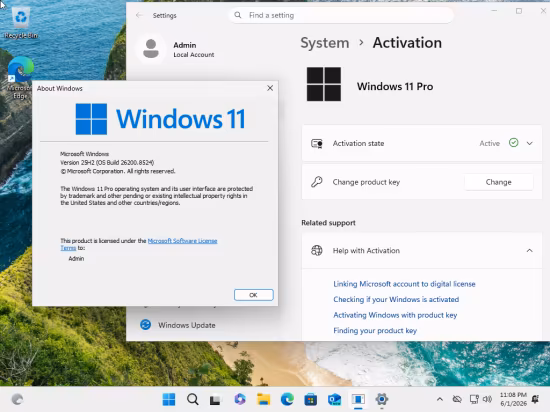Click the green activation check mark
This screenshot has width=550, height=412.
(x=514, y=143)
